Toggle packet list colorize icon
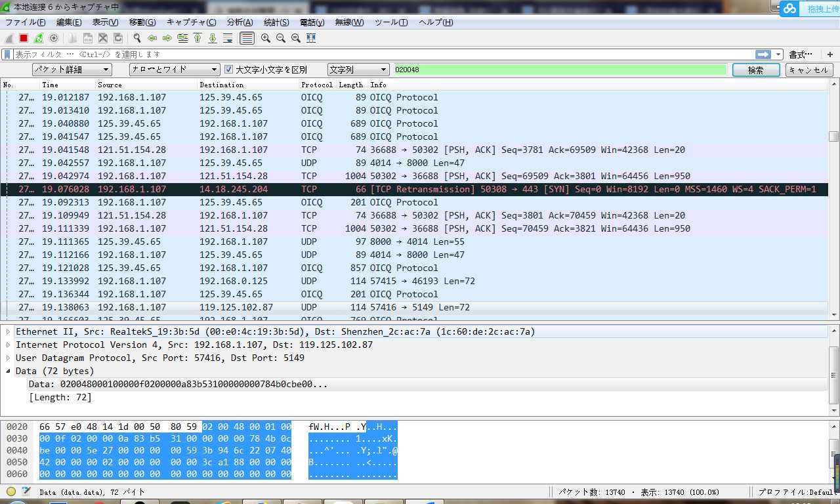The height and width of the screenshot is (504, 840). (247, 38)
